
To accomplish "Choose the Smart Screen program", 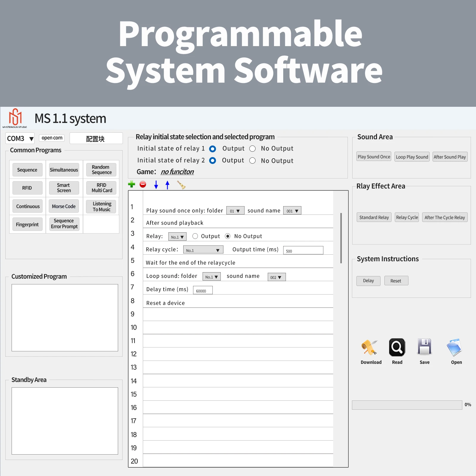I will 64,188.
